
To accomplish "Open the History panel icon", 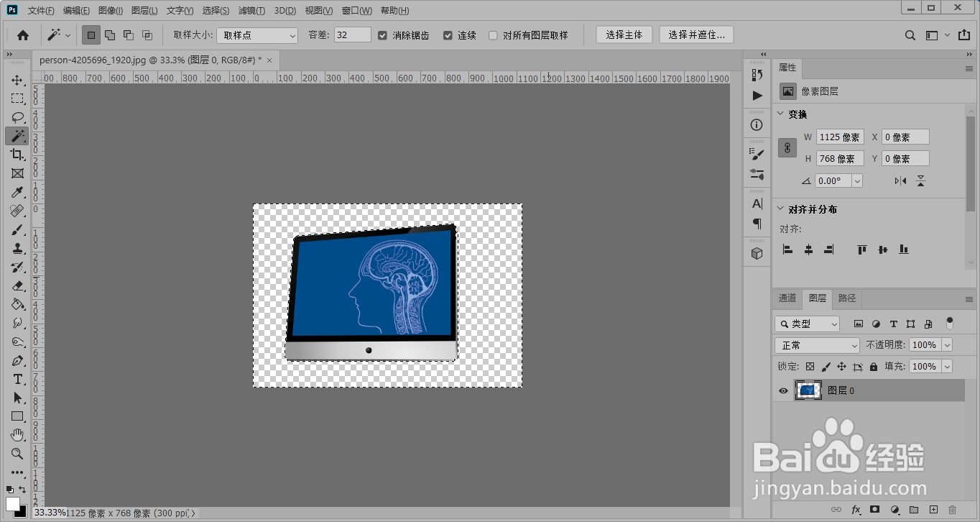I will point(757,75).
